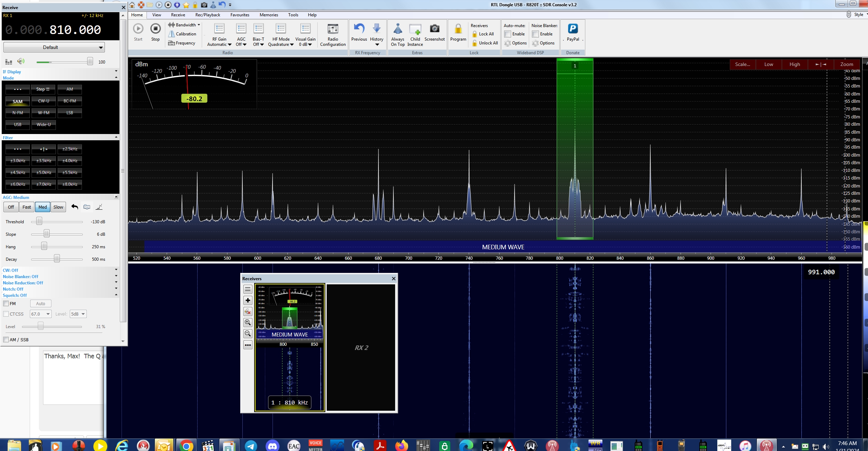
Task: Open the Rec/Playback ribbon tab
Action: (x=208, y=15)
